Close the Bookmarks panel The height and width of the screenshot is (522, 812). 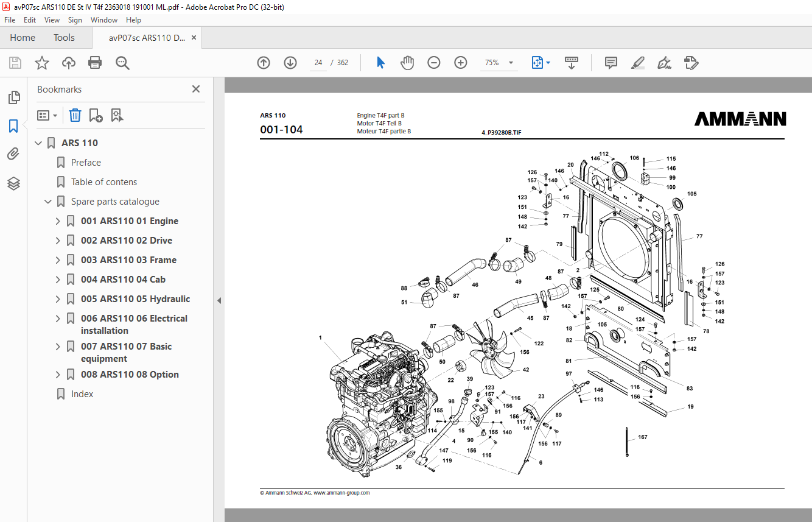[196, 89]
